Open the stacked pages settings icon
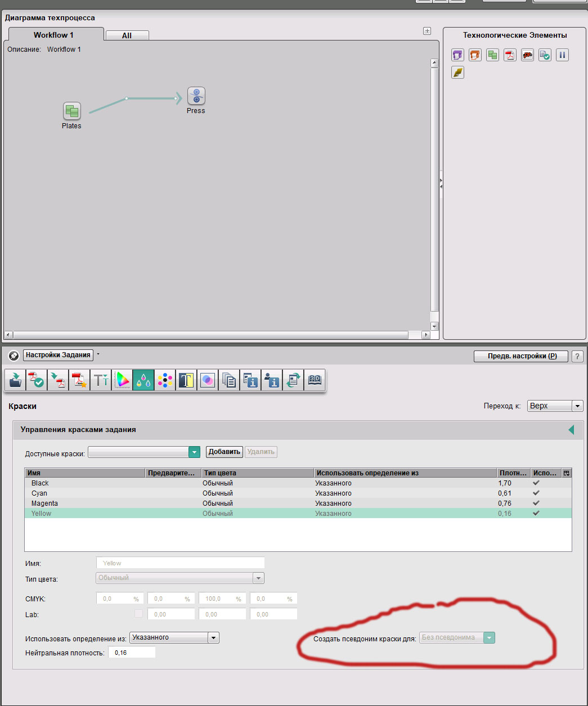Image resolution: width=588 pixels, height=706 pixels. tap(229, 380)
